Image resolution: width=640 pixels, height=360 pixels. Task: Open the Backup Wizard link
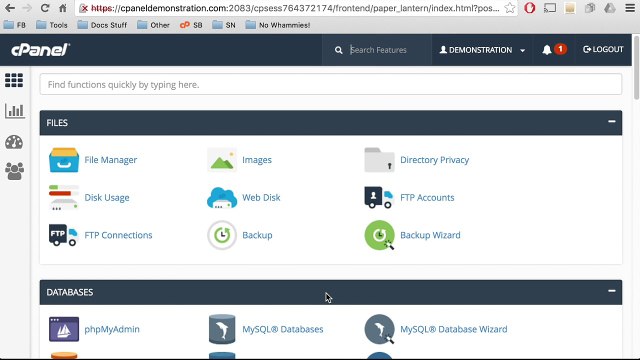coord(430,235)
